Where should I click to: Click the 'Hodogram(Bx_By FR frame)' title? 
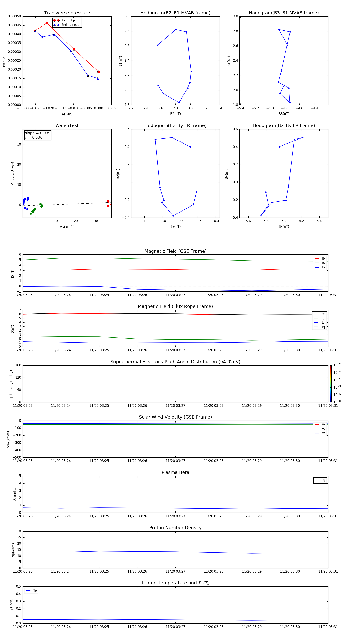[x=284, y=125]
